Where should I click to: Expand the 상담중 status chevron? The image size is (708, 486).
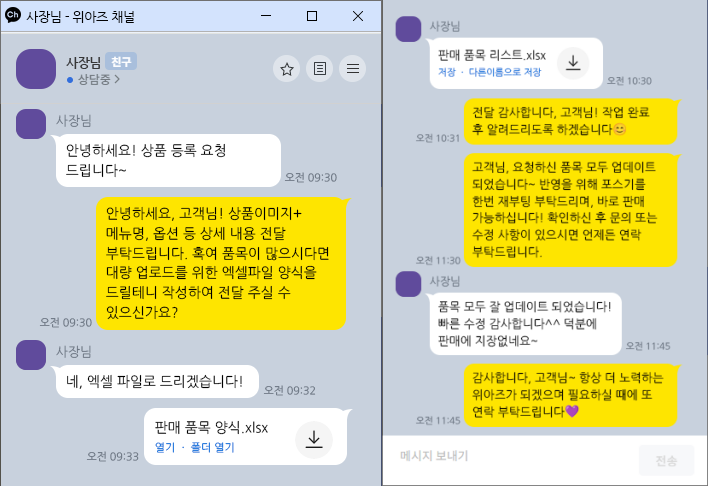click(117, 79)
